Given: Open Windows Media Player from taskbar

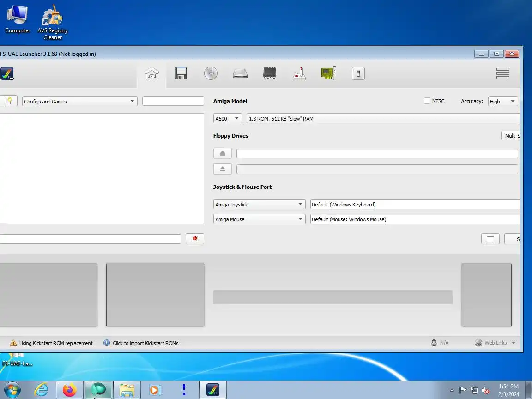Looking at the screenshot, I should tap(155, 390).
